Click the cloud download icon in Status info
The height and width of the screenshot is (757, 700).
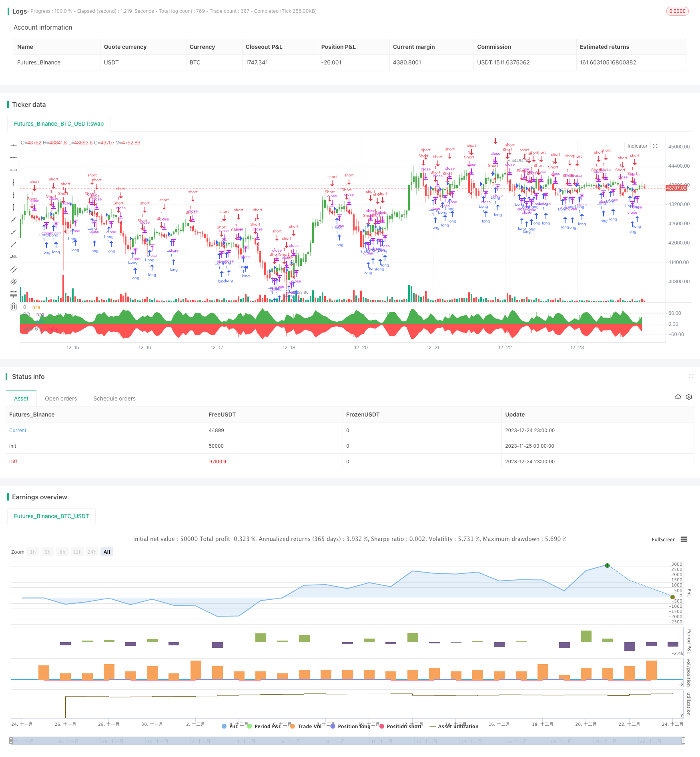(678, 397)
